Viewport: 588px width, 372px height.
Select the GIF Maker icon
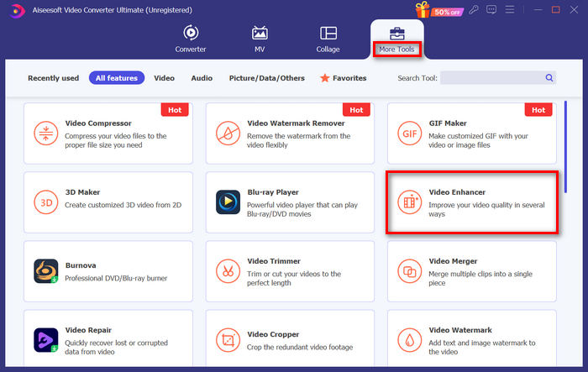[410, 134]
